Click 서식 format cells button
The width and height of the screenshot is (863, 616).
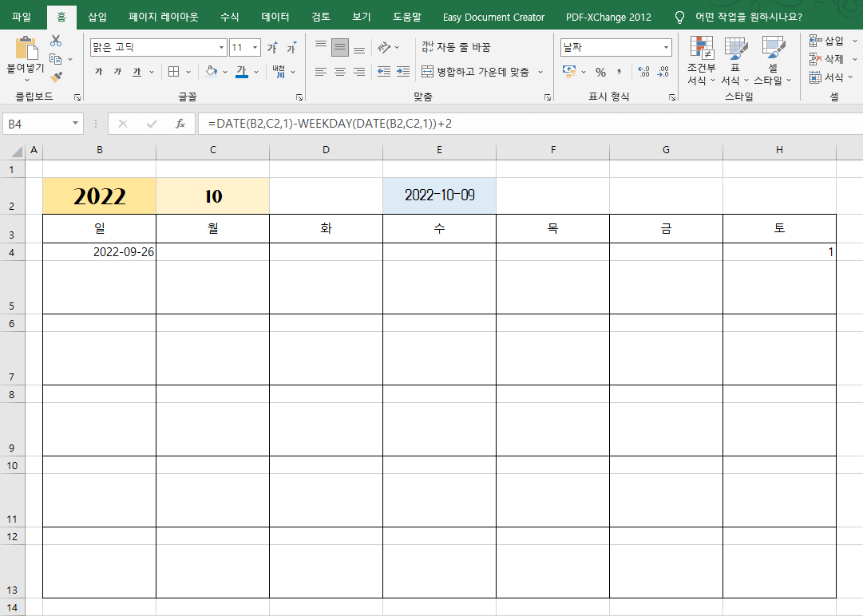(827, 77)
